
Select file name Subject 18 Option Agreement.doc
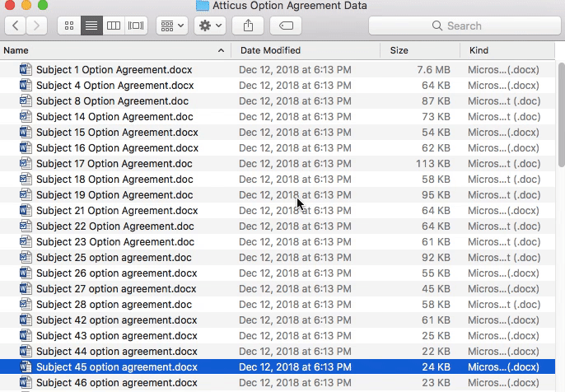114,179
